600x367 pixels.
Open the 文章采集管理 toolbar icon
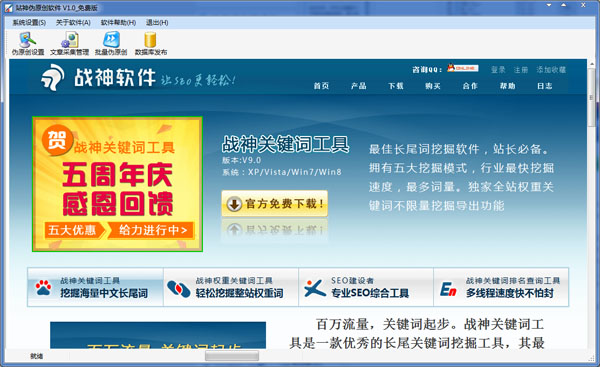coord(69,44)
